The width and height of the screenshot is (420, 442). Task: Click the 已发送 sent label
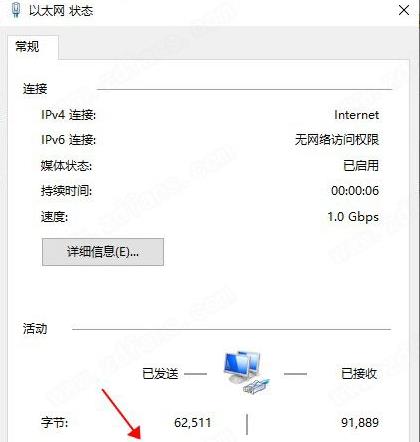click(x=160, y=374)
